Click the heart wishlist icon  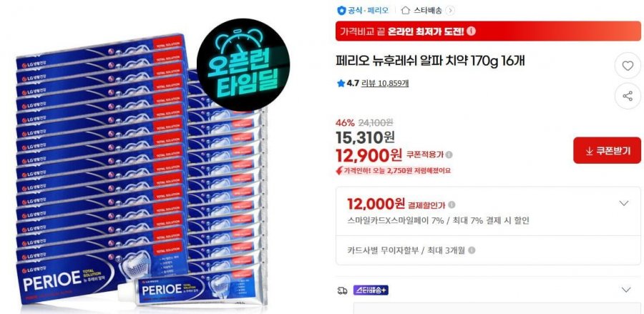(627, 66)
